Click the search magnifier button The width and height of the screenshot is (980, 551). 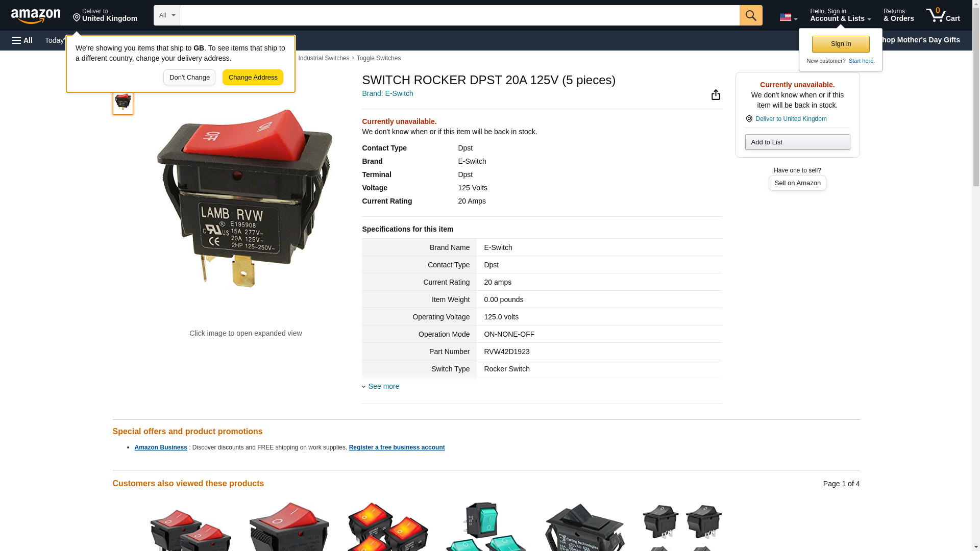750,15
